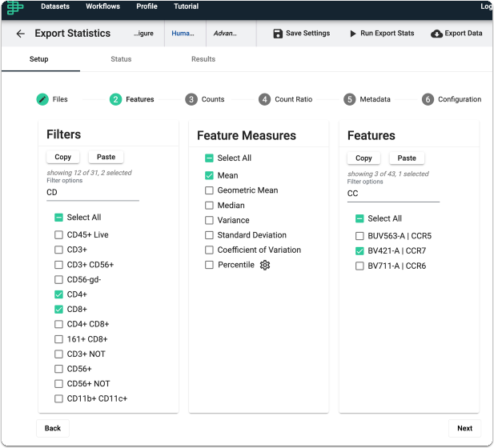Image resolution: width=494 pixels, height=448 pixels.
Task: Check the CD3+ CD56+ filter
Action: (58, 265)
